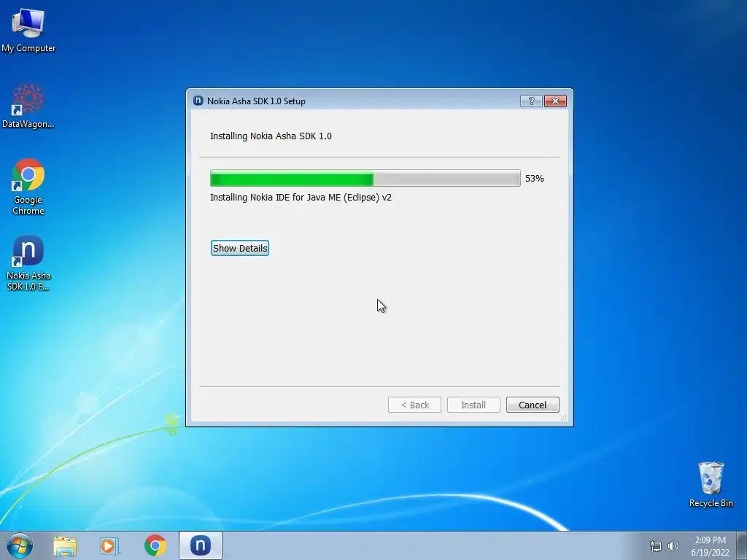Image resolution: width=747 pixels, height=560 pixels.
Task: Click the help question mark button in setup
Action: (x=531, y=101)
